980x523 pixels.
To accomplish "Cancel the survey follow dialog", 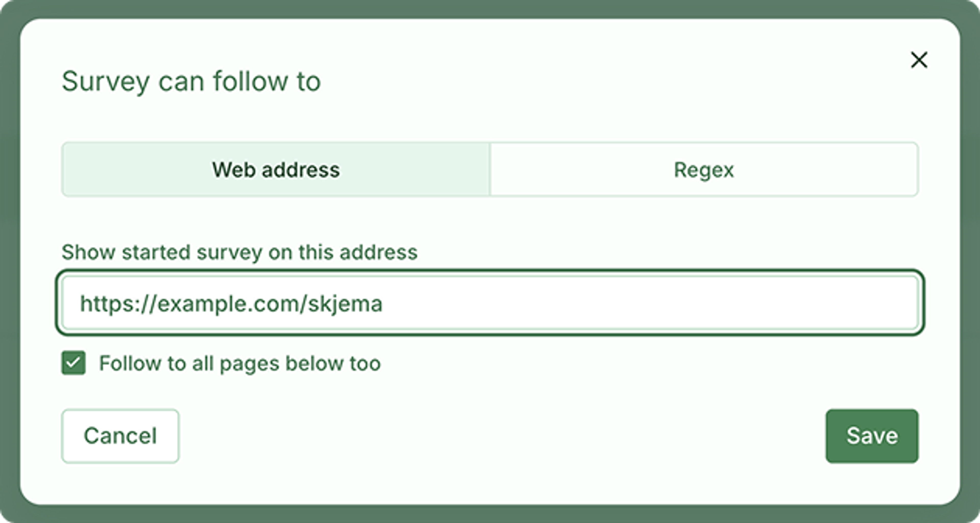I will pos(120,436).
